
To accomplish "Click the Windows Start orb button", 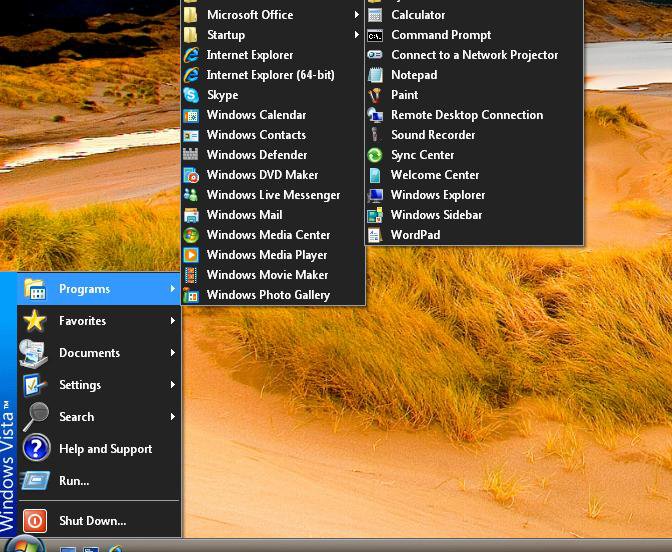I will click(x=24, y=543).
